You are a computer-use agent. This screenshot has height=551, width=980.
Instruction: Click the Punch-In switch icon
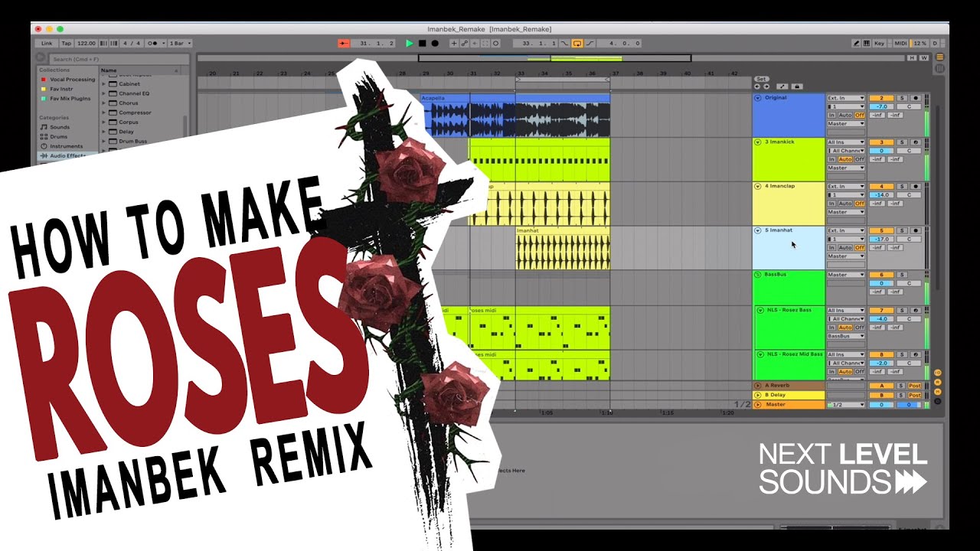pyautogui.click(x=564, y=44)
